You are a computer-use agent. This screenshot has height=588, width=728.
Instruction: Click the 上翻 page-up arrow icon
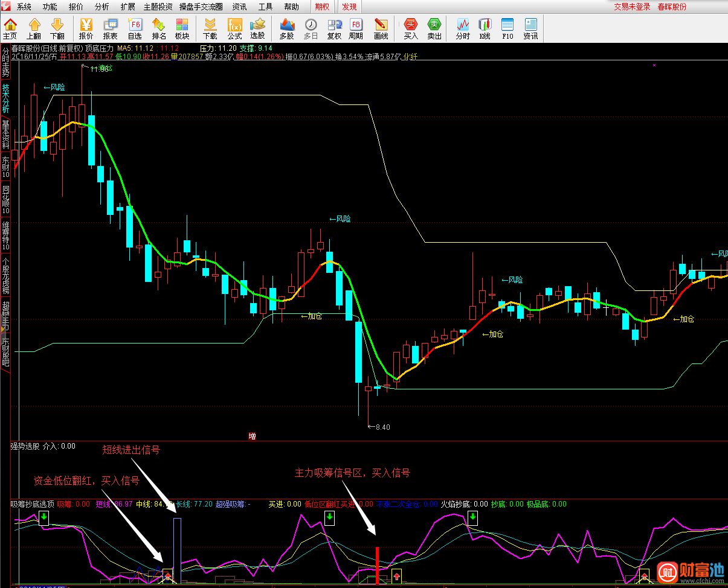34,28
